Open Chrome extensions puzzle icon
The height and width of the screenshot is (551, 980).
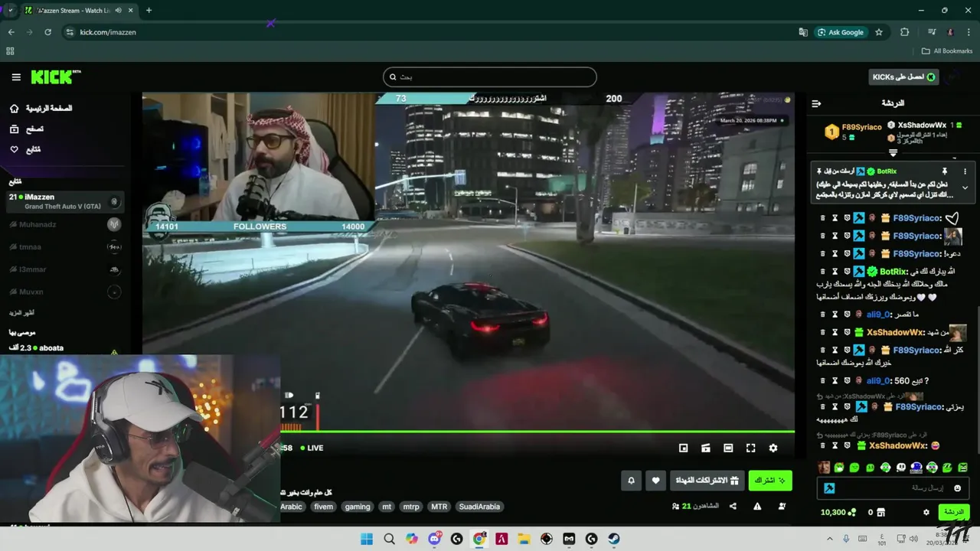[x=905, y=32]
